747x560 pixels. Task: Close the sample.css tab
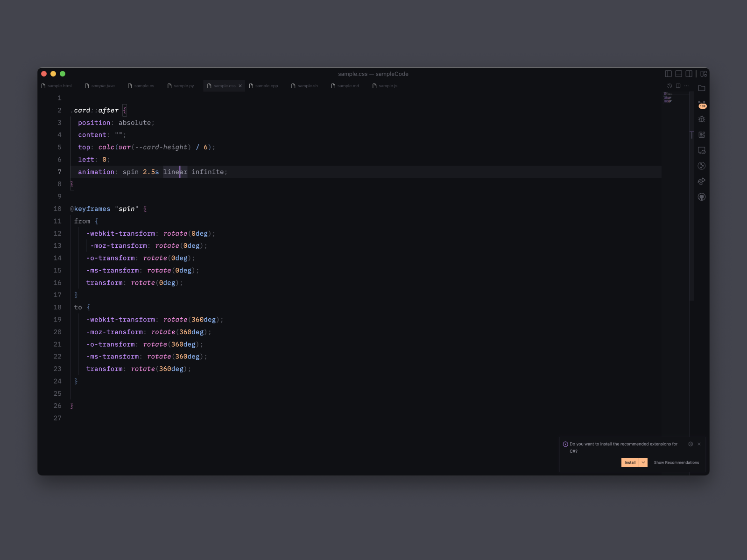click(240, 86)
